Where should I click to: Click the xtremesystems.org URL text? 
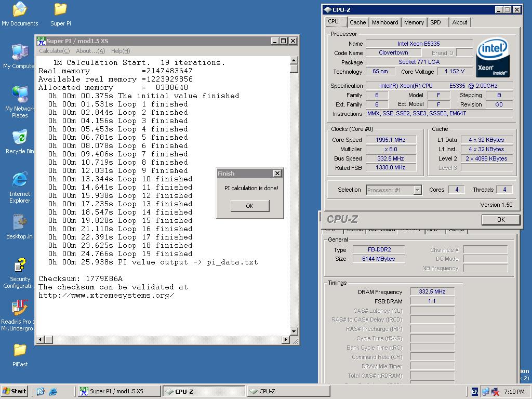(x=107, y=295)
